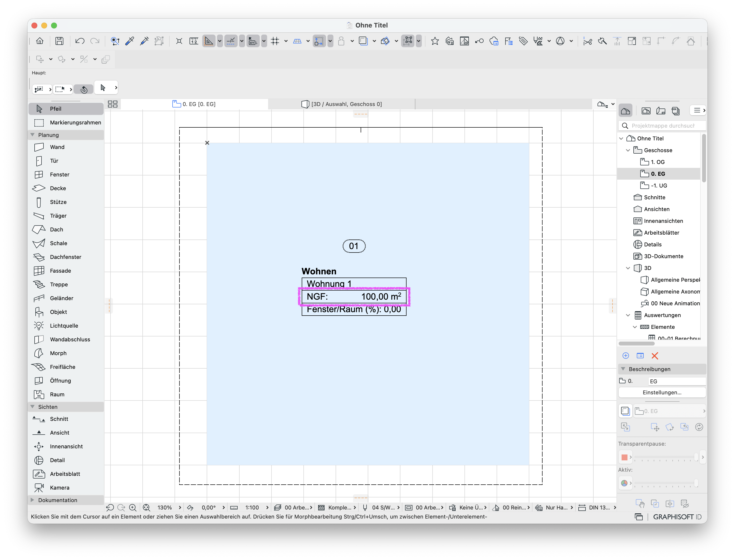This screenshot has width=735, height=560.
Task: Collapse the Geschosse tree node
Action: (x=628, y=150)
